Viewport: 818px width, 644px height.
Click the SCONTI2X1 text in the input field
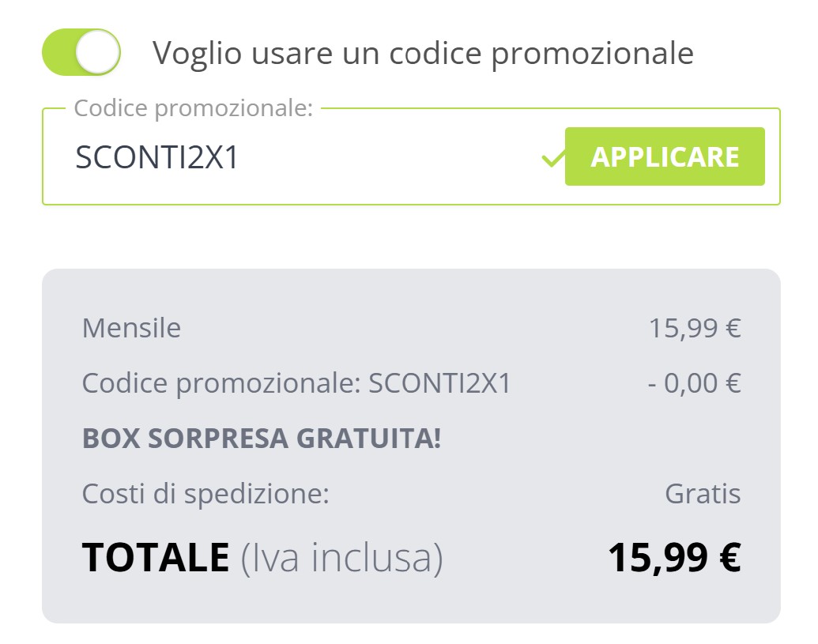point(156,157)
